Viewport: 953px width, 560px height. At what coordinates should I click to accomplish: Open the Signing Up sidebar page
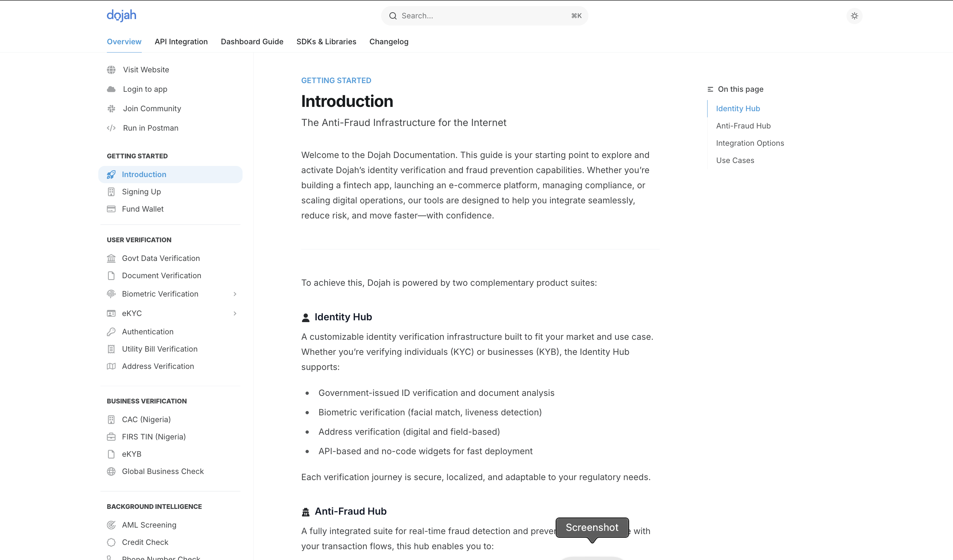tap(141, 192)
